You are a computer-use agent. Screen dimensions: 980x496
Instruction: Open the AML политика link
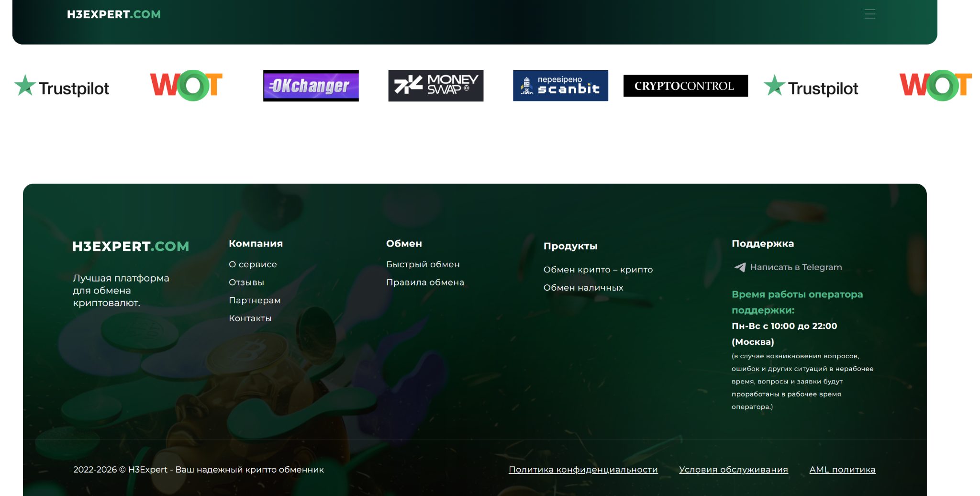pyautogui.click(x=842, y=470)
